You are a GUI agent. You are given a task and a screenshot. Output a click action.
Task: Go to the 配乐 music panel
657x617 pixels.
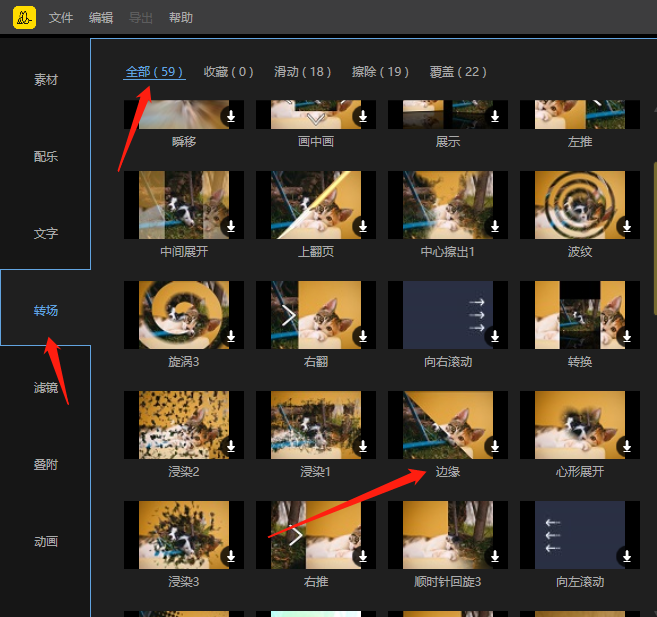pos(46,157)
